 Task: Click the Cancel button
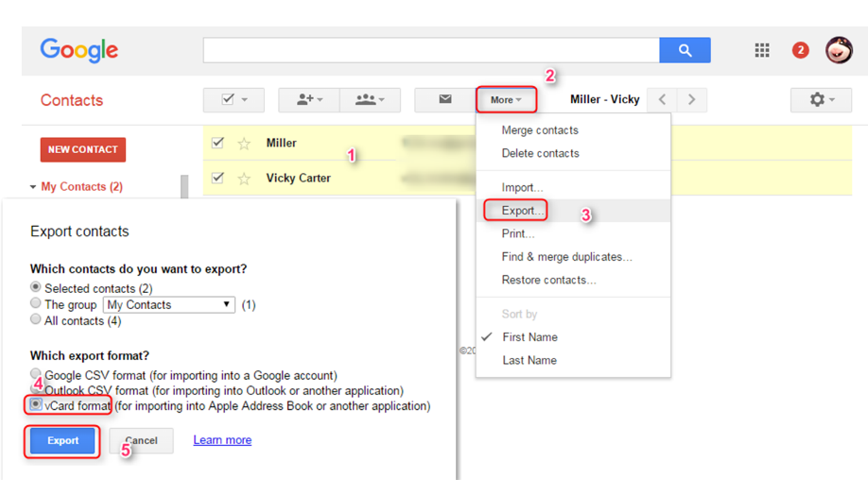tap(141, 440)
